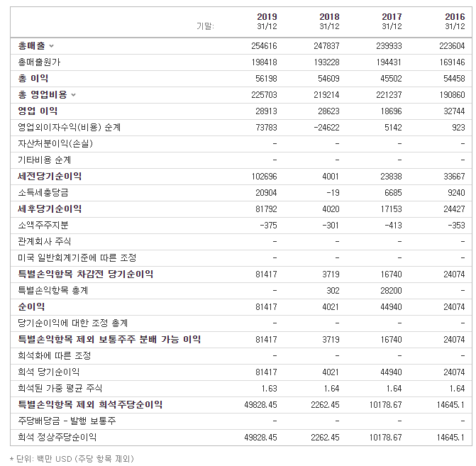This screenshot has width=476, height=466.
Task: Expand the 총매출 row chevron
Action: coord(51,46)
